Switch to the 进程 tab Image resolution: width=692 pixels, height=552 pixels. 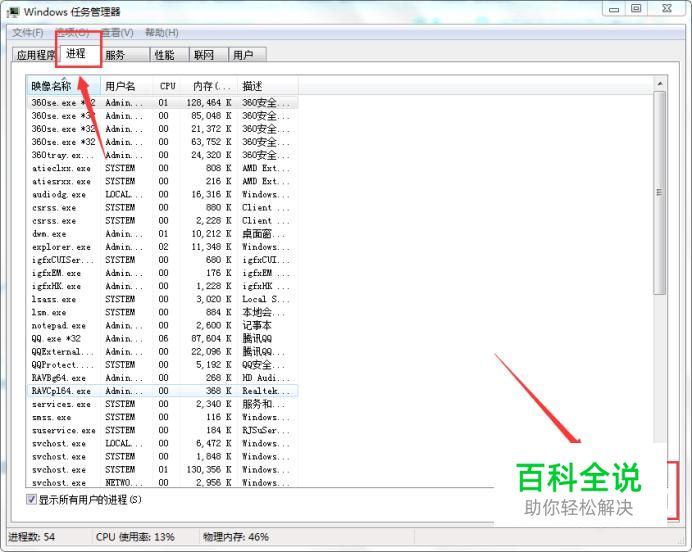78,54
